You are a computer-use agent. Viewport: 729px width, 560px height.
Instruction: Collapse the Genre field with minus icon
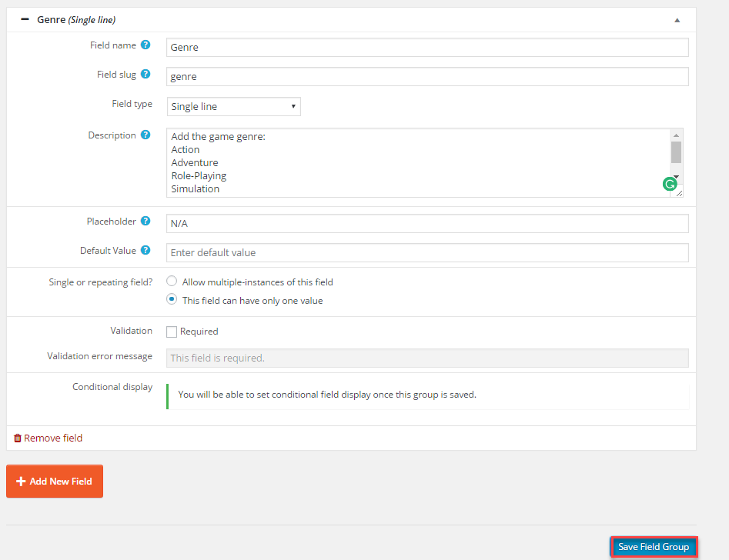25,19
